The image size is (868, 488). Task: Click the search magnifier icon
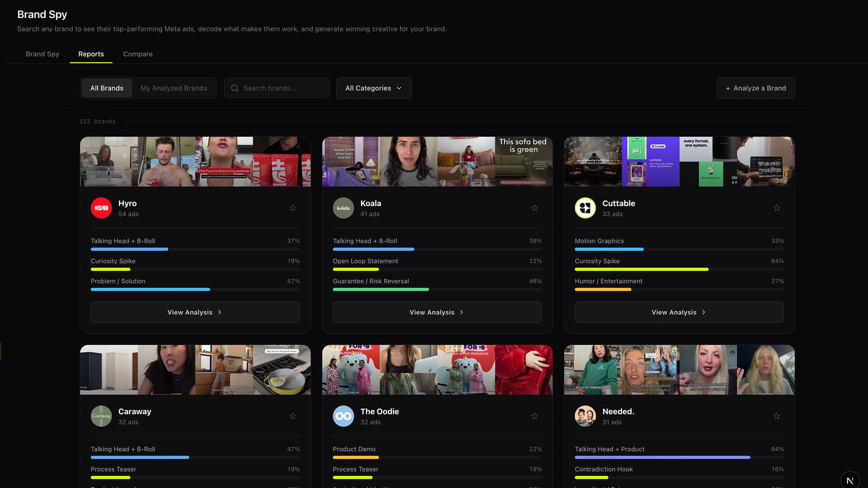[x=235, y=88]
